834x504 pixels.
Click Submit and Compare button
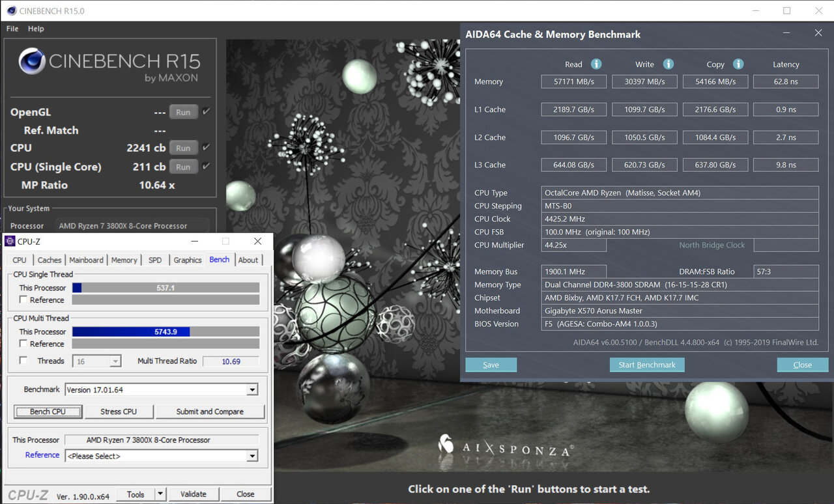tap(210, 412)
